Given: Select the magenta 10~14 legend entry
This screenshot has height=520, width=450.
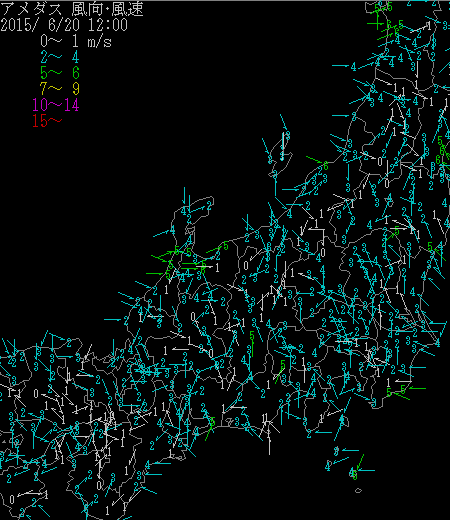Looking at the screenshot, I should pyautogui.click(x=56, y=104).
